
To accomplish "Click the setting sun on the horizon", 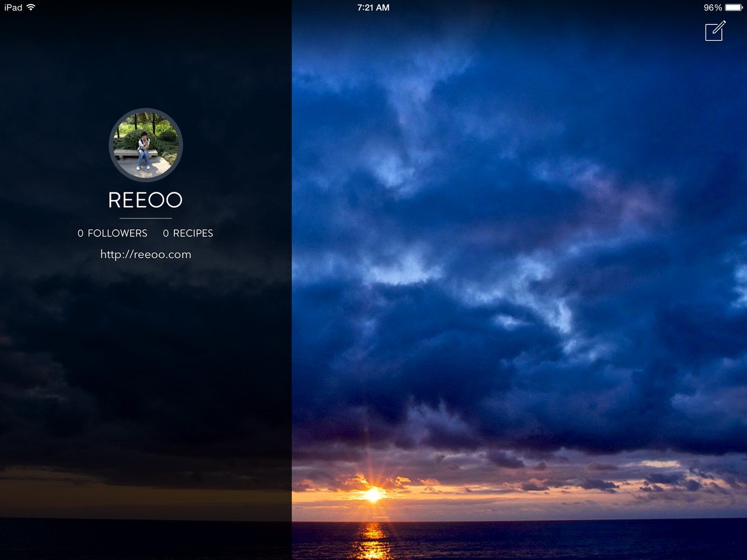I will [x=373, y=495].
